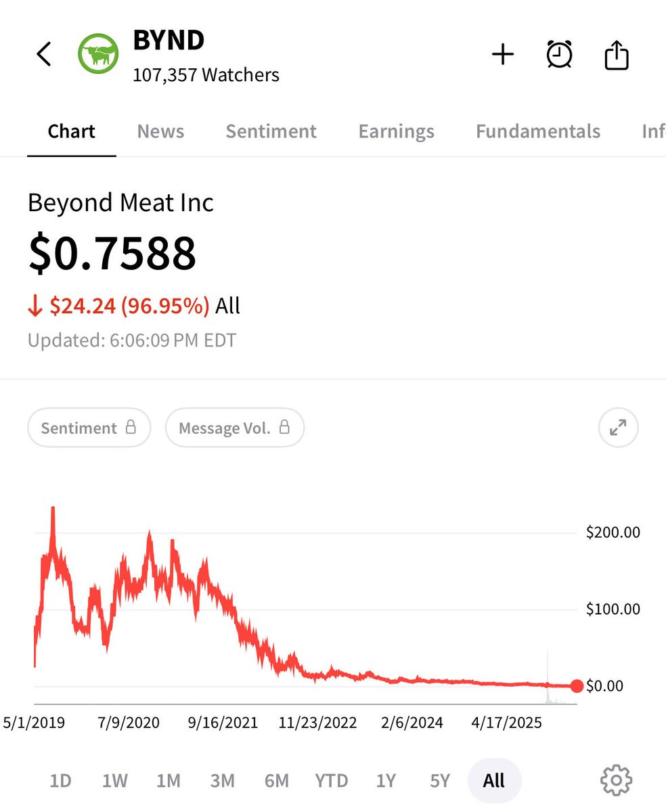The width and height of the screenshot is (666, 812).
Task: Select the 1M time range
Action: pos(169,780)
